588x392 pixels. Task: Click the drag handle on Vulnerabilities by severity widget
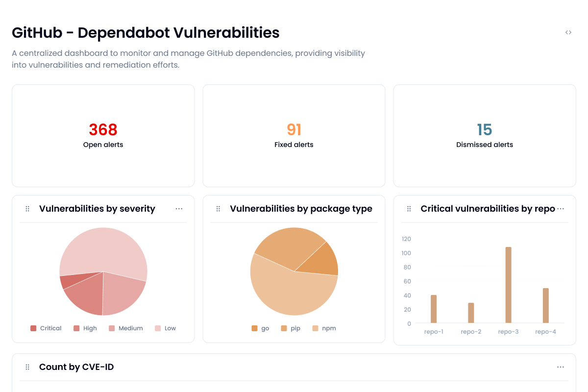(x=27, y=208)
